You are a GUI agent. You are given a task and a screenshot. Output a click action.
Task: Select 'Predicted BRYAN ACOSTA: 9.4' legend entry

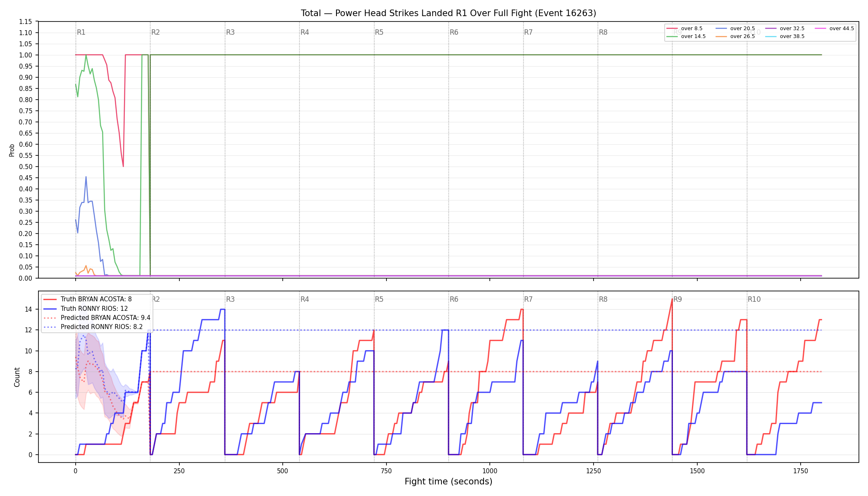pos(105,318)
